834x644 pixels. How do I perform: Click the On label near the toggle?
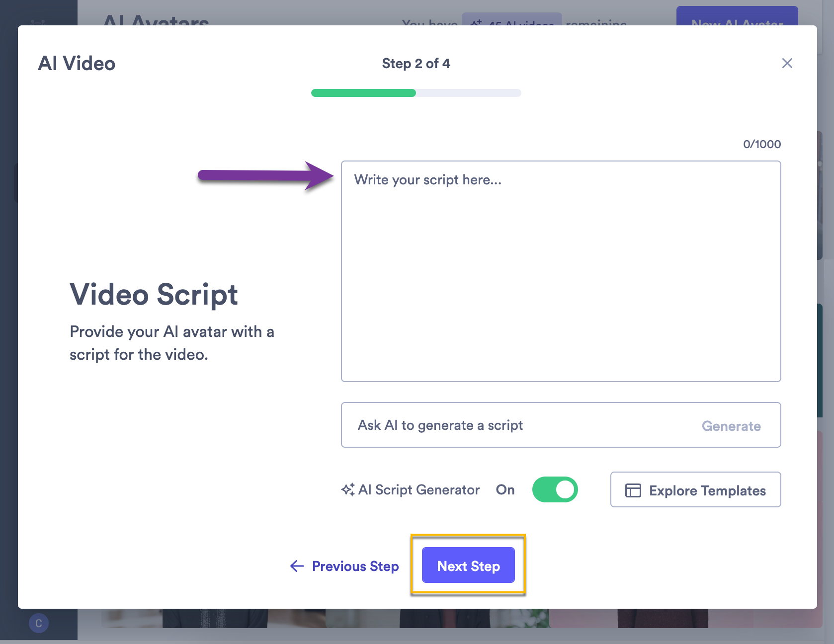point(505,489)
